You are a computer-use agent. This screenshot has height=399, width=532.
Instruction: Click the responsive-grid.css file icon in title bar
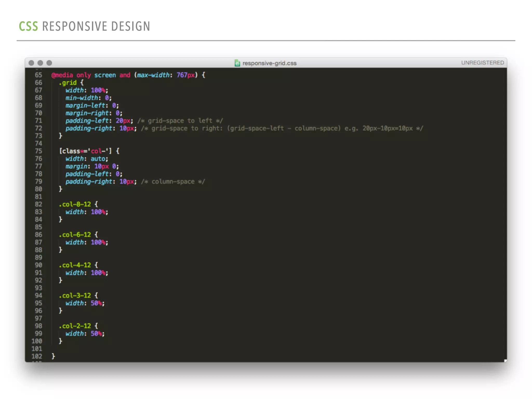click(237, 63)
